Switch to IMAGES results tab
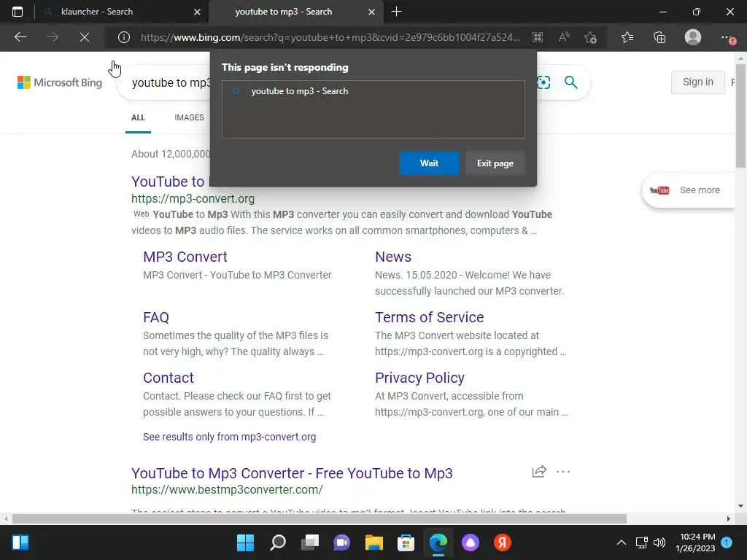The image size is (747, 560). click(x=189, y=117)
